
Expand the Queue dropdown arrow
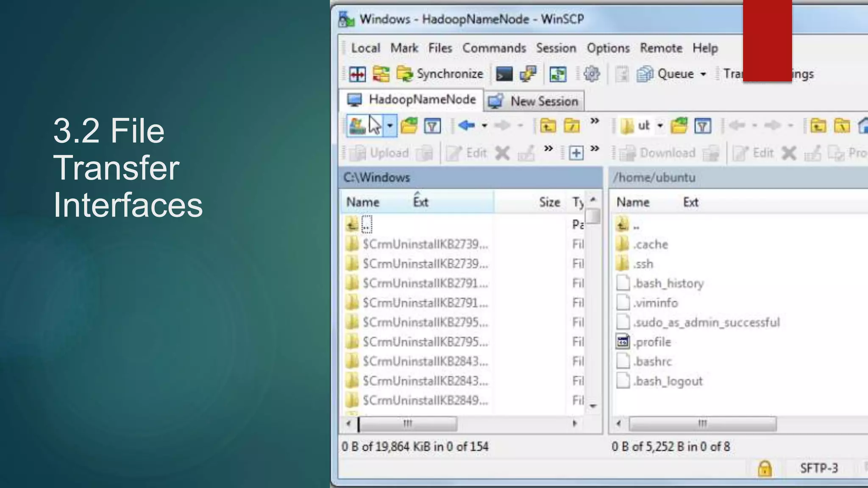point(703,74)
